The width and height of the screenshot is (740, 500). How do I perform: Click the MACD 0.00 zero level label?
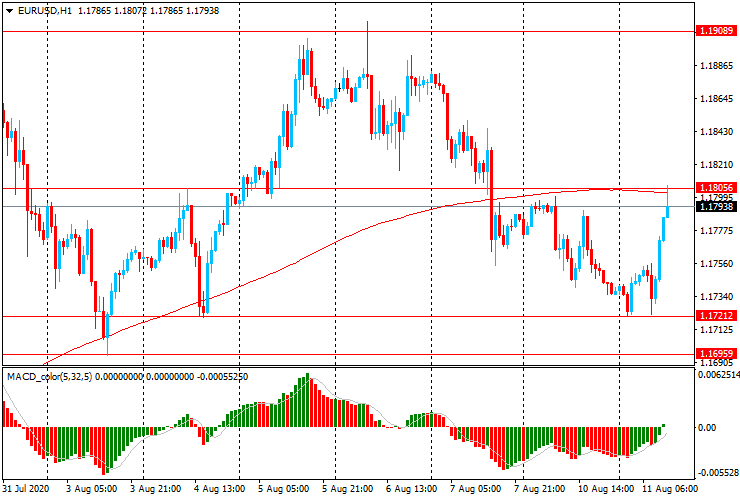click(706, 427)
